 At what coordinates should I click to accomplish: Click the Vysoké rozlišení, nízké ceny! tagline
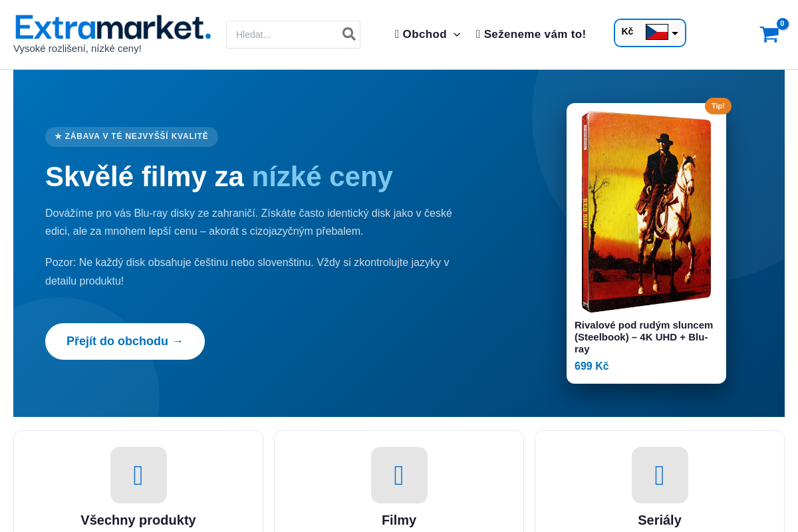tap(78, 49)
